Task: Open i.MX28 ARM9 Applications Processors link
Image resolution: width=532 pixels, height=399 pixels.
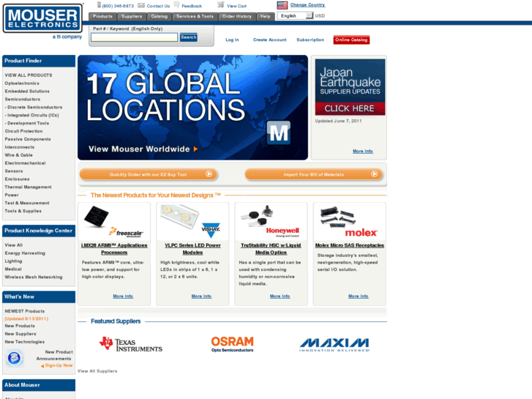Action: tap(114, 249)
